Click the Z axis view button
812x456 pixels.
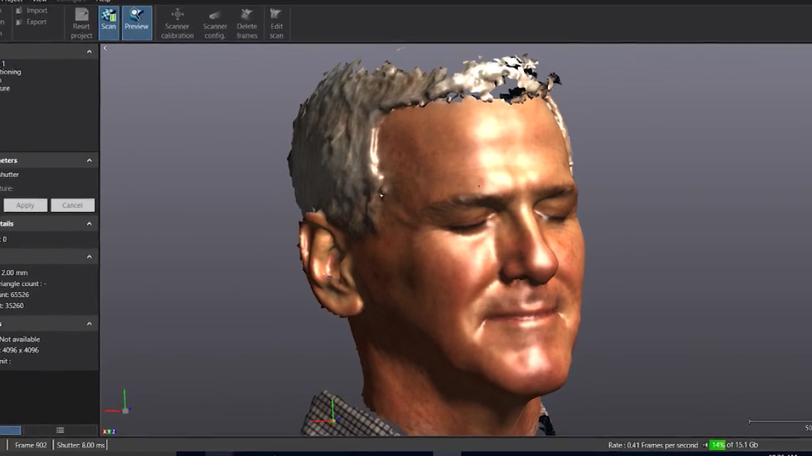(113, 432)
